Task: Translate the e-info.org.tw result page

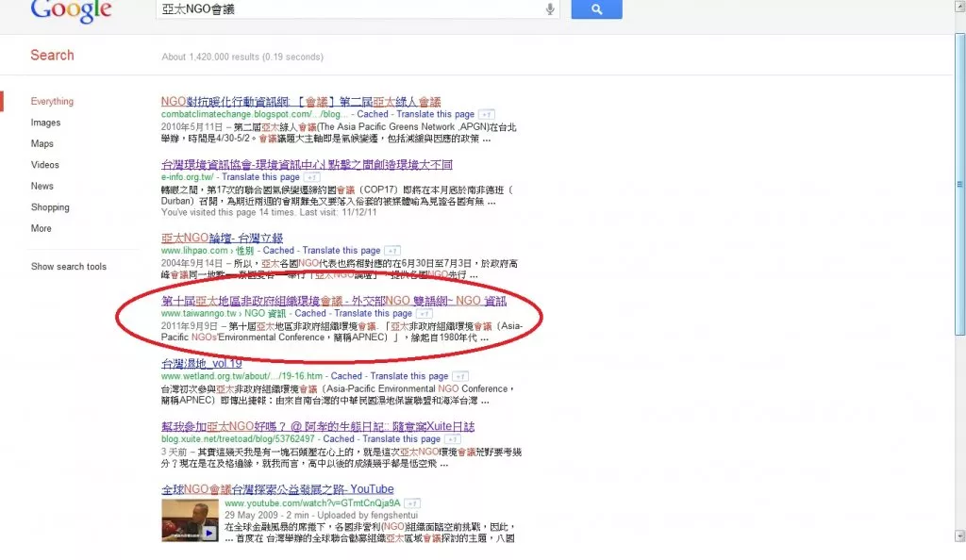Action: [260, 177]
